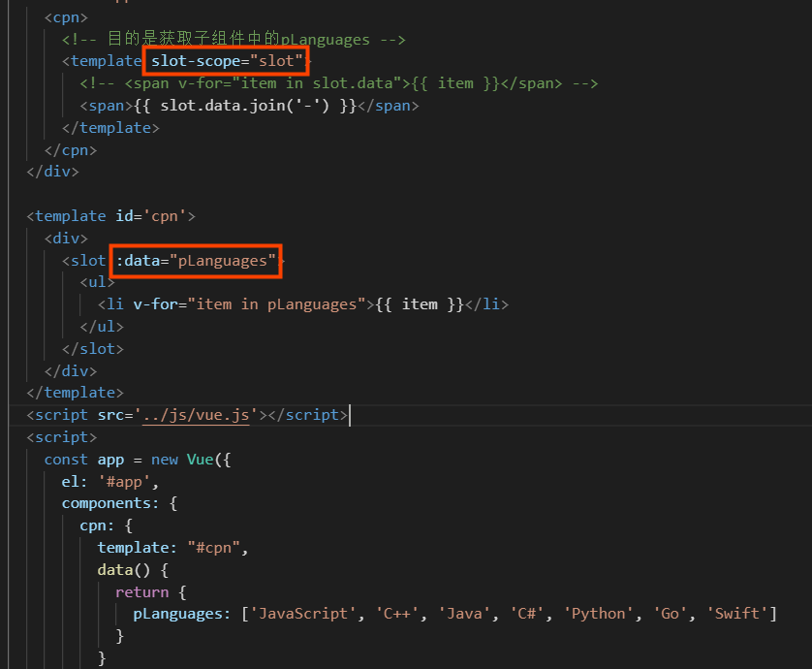Click the opening ul tag
This screenshot has height=669, width=812.
tap(97, 282)
